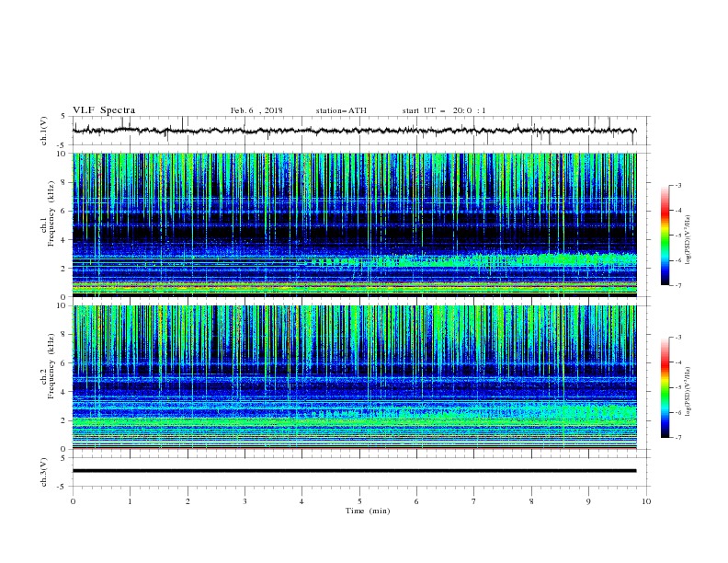This screenshot has height=563, width=728.
Task: Click time axis tick label "3"
Action: tap(245, 501)
